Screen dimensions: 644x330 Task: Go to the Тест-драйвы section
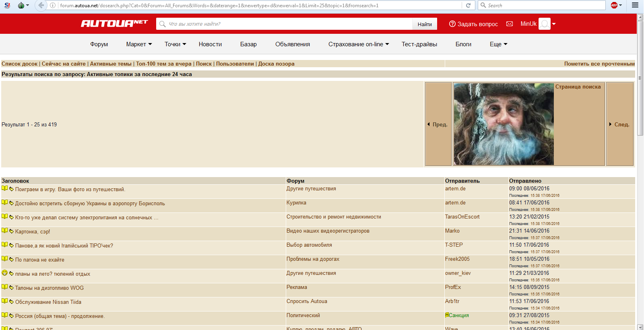point(419,44)
